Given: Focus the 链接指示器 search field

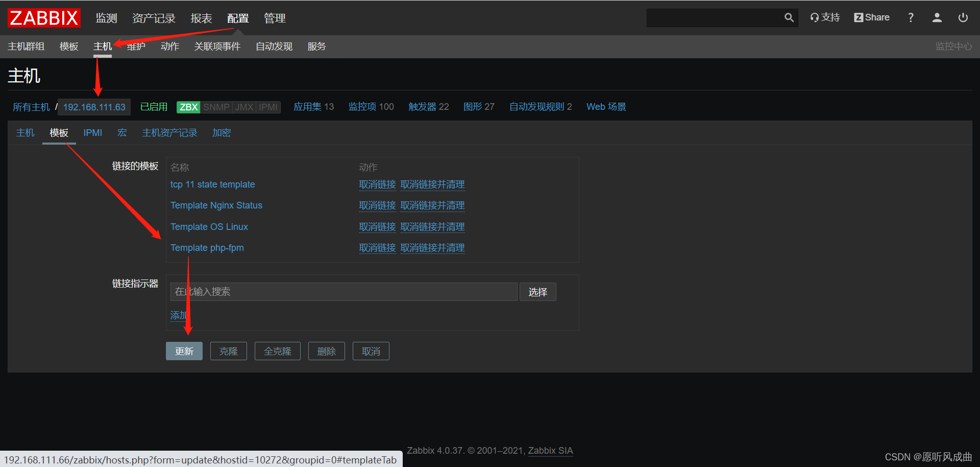Looking at the screenshot, I should click(344, 292).
